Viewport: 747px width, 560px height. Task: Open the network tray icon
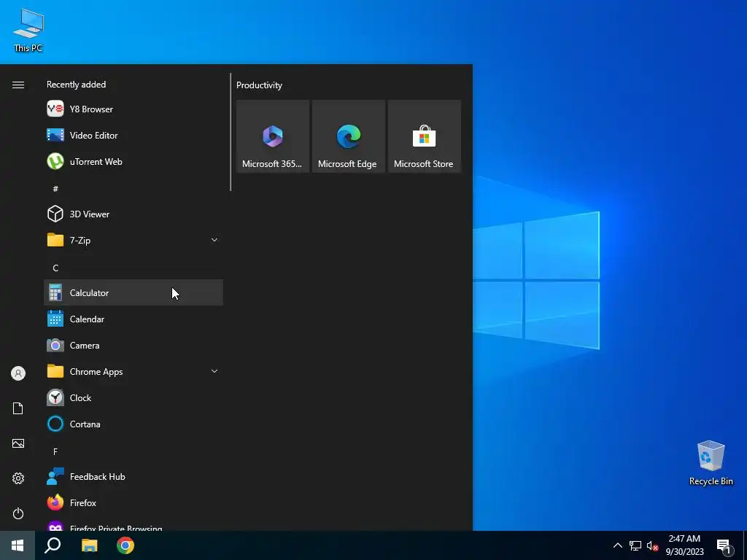coord(635,545)
